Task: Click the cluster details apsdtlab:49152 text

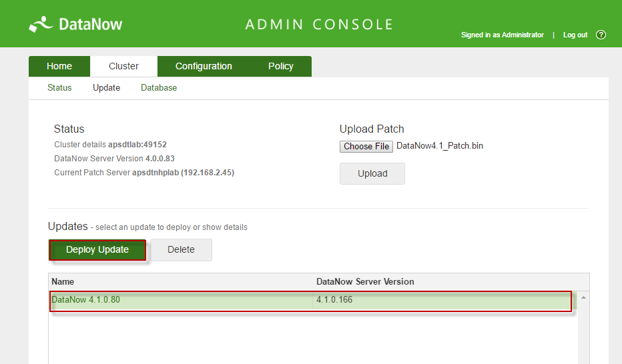Action: [110, 145]
